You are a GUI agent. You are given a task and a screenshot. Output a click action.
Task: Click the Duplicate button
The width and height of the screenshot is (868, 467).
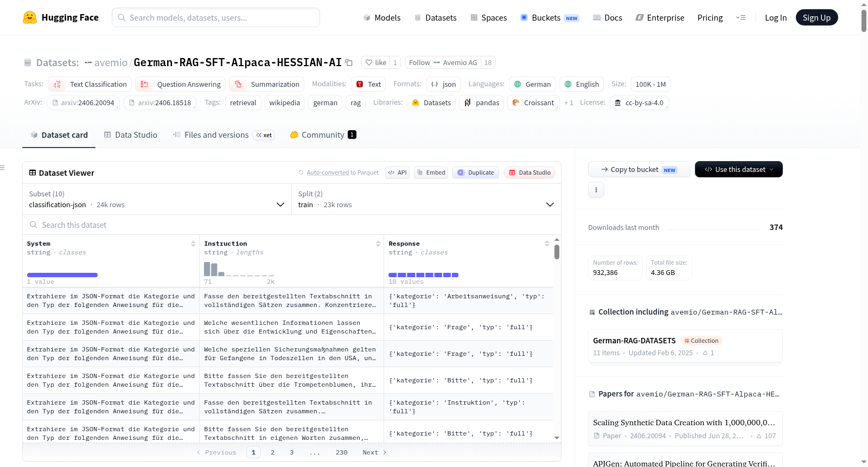(x=476, y=172)
